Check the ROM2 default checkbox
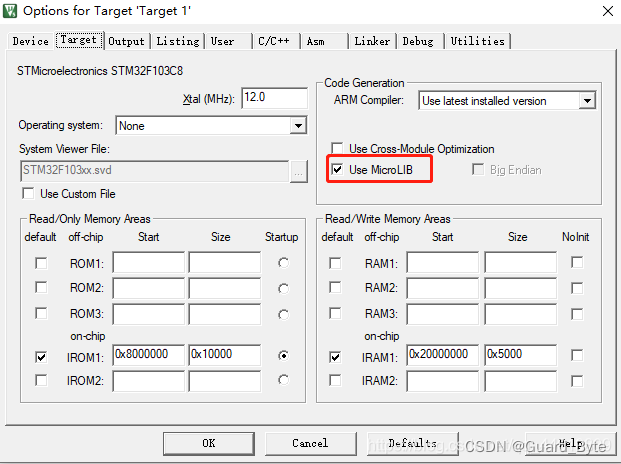 [x=41, y=287]
